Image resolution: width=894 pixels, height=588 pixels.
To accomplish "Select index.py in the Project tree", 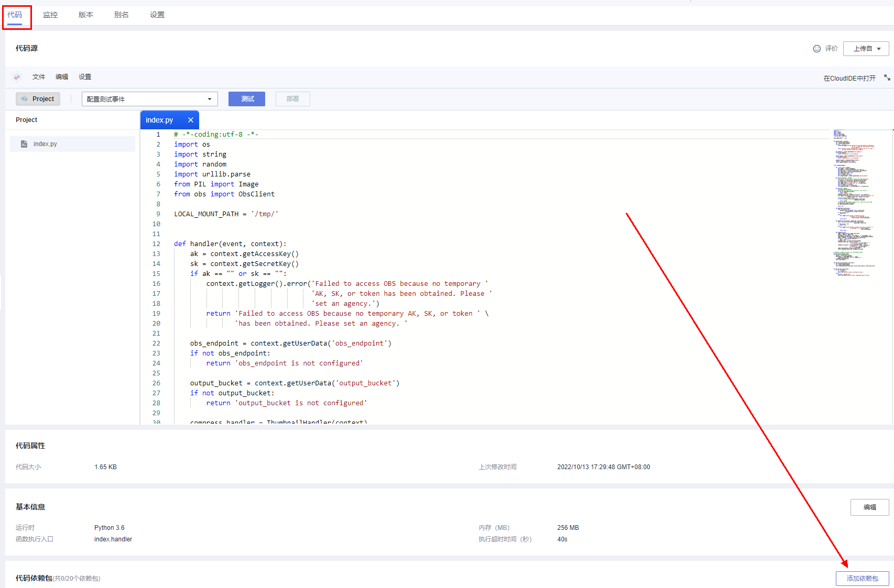I will point(72,144).
